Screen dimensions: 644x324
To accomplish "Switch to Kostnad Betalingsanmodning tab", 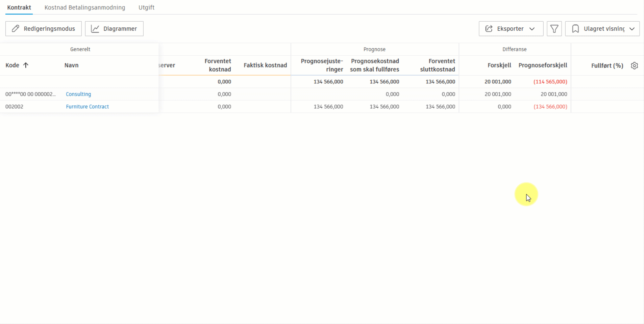I will click(x=85, y=7).
